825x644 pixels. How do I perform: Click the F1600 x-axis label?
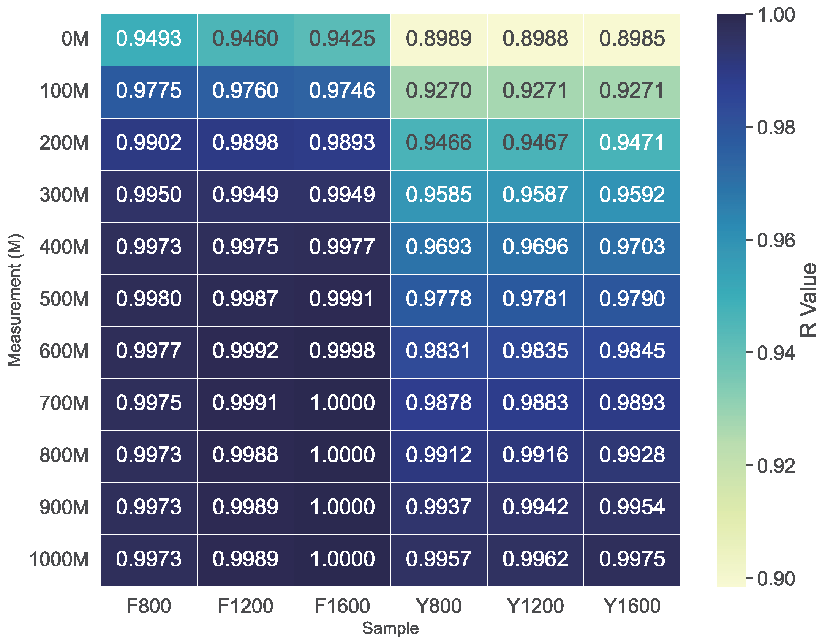tap(342, 606)
